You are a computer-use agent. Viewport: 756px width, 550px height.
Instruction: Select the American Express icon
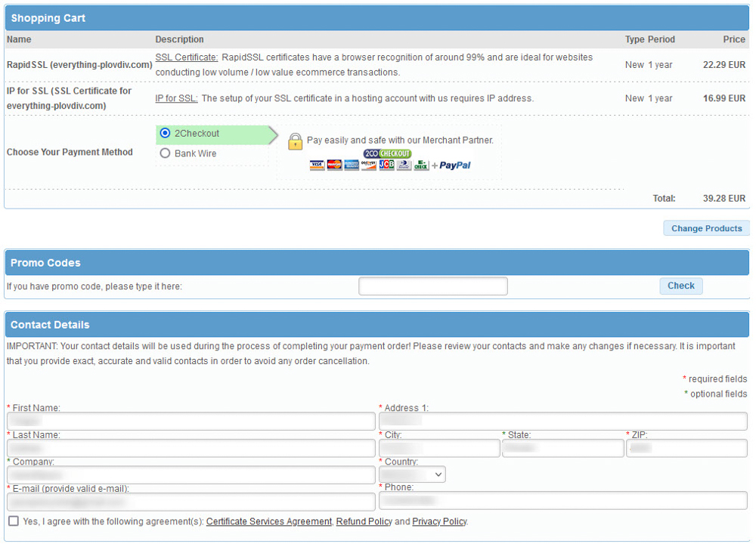tap(351, 165)
